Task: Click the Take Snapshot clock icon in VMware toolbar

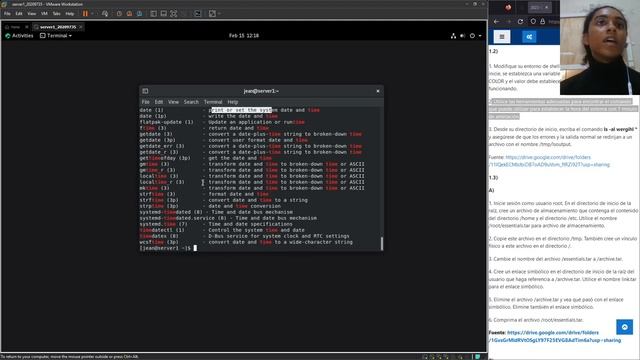Action: coord(119,13)
